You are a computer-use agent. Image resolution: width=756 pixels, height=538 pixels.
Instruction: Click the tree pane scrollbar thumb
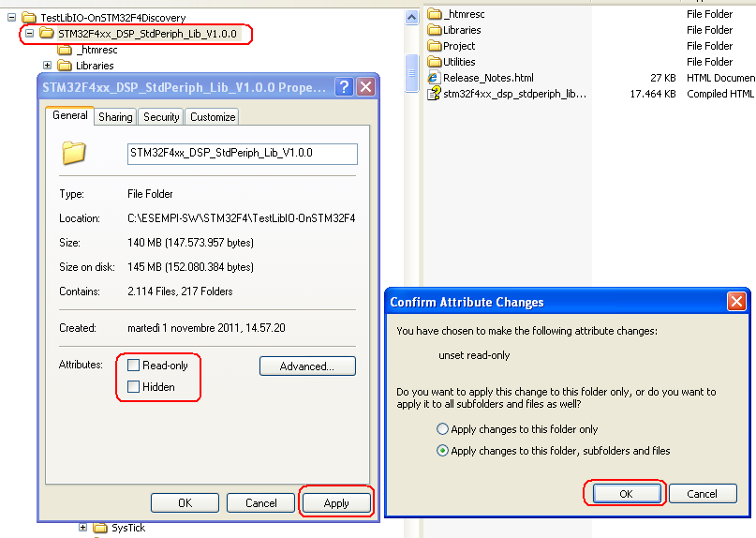411,73
